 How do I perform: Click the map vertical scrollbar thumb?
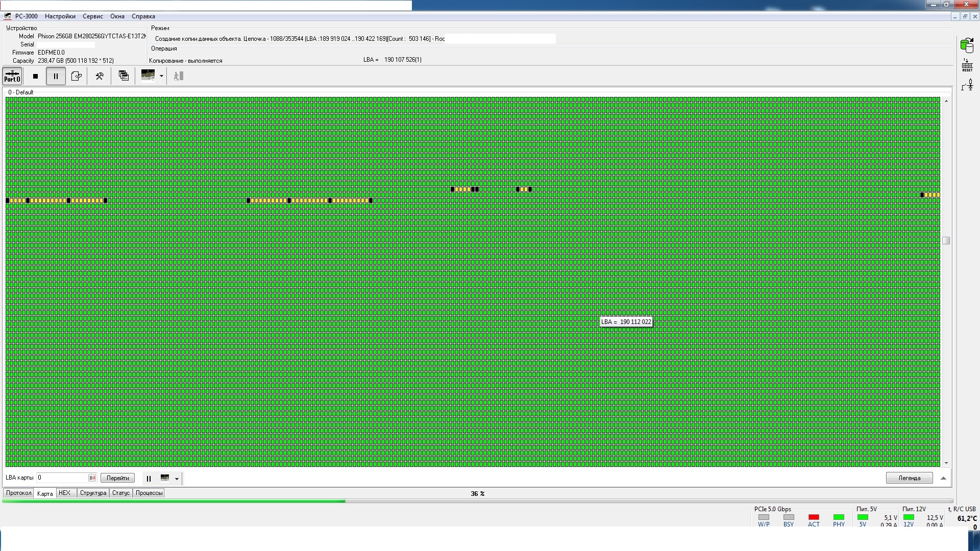[946, 240]
